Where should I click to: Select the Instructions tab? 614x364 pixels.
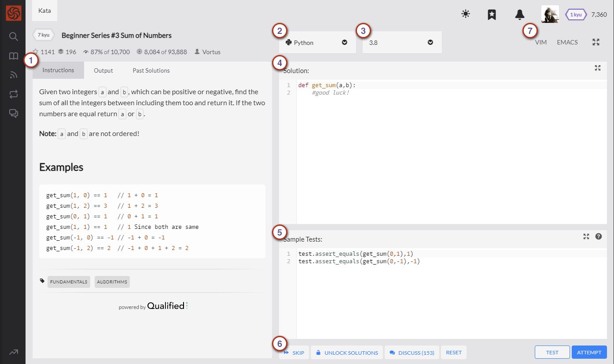tap(58, 70)
